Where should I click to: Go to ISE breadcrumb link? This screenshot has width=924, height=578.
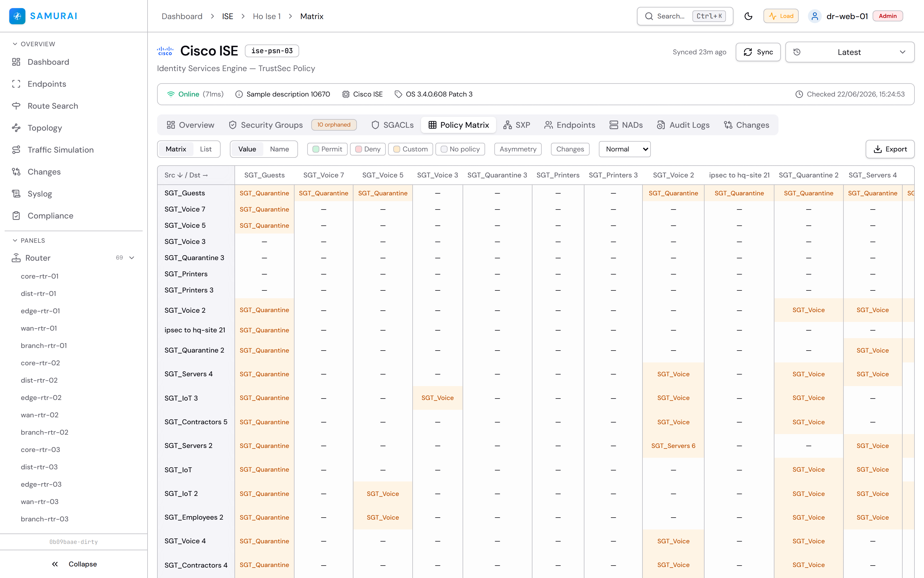(x=228, y=16)
